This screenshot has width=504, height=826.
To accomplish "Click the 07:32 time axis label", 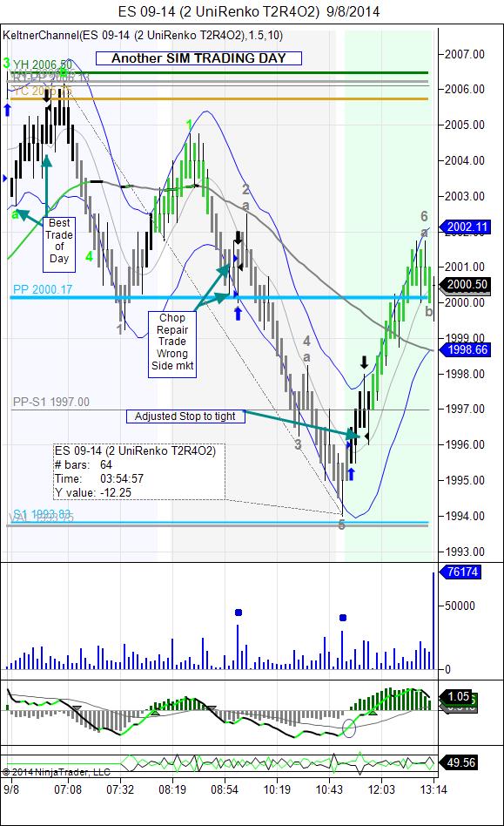I will (120, 789).
